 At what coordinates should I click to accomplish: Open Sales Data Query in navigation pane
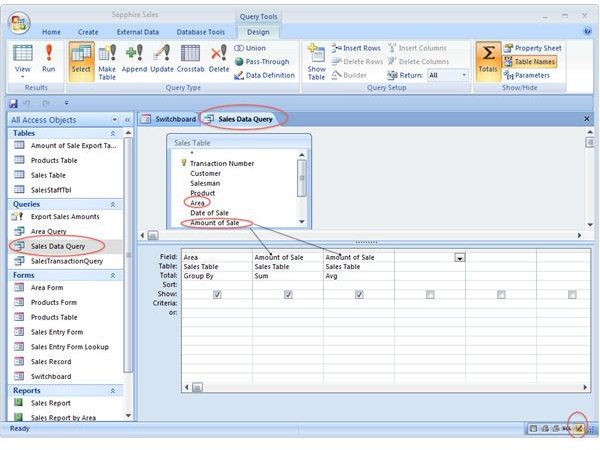58,246
